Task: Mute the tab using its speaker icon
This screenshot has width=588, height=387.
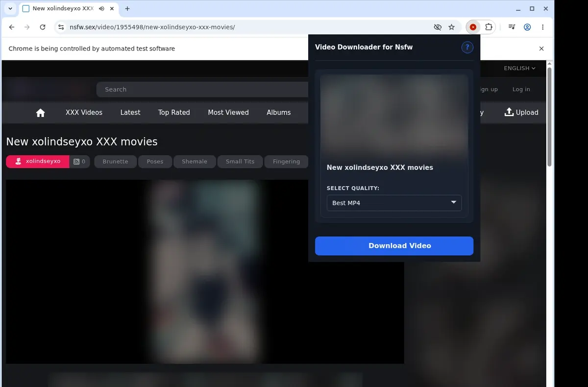Action: (101, 9)
